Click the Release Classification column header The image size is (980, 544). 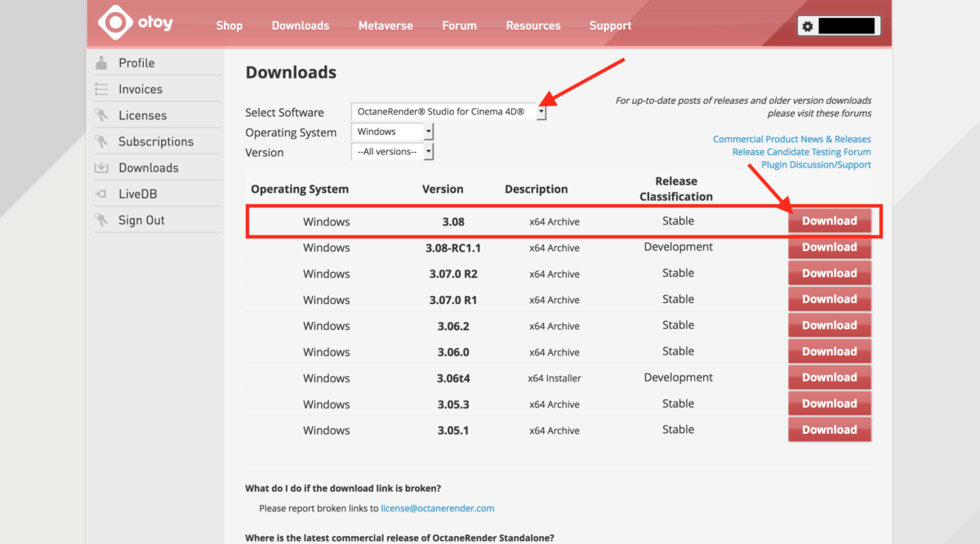coord(676,189)
